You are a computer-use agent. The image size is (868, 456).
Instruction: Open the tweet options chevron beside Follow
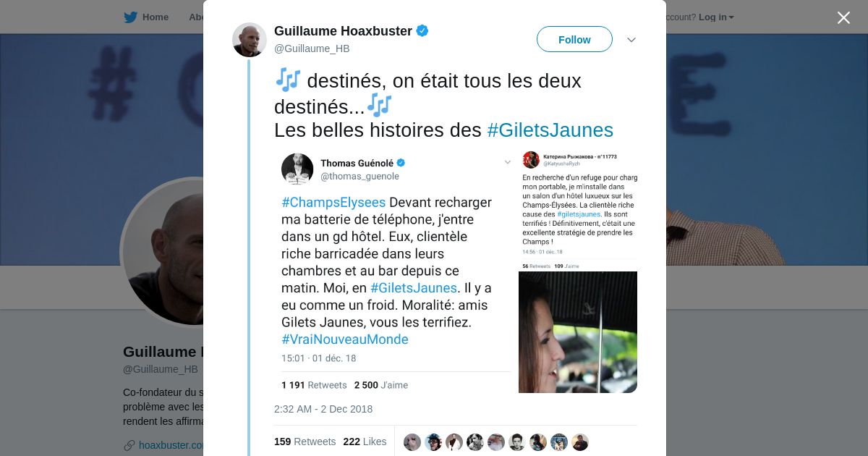pyautogui.click(x=631, y=40)
